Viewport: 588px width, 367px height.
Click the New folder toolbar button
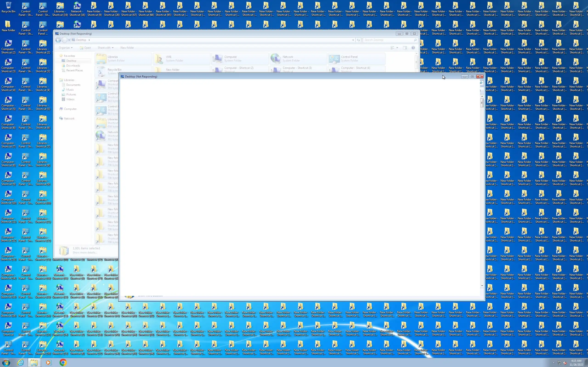point(127,48)
